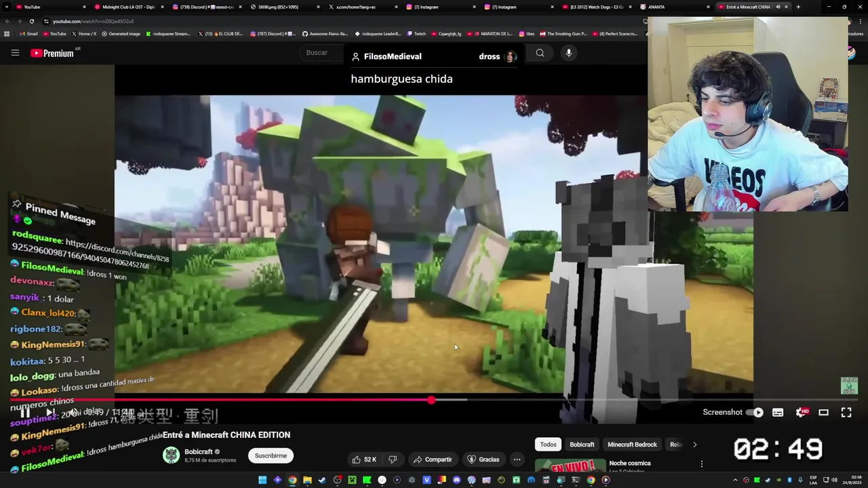The height and width of the screenshot is (488, 868).
Task: Open the Generated image bookmark
Action: coord(121,34)
